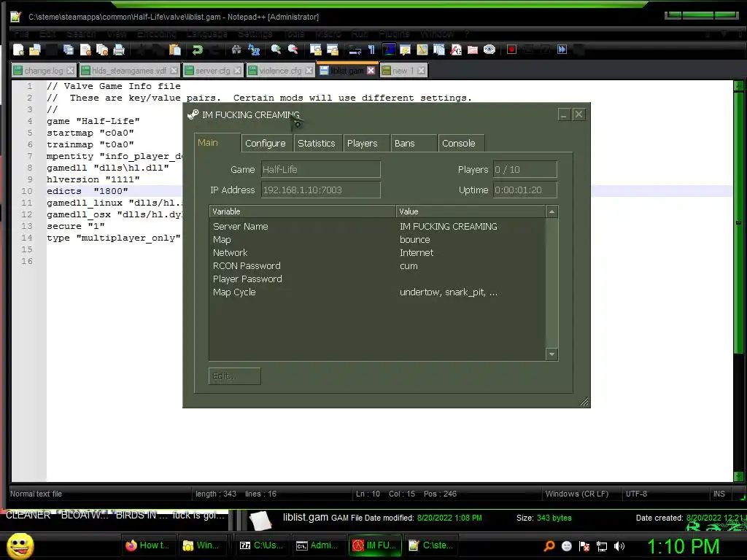Open the Replace toolbar icon
Image resolution: width=747 pixels, height=560 pixels.
(x=253, y=50)
